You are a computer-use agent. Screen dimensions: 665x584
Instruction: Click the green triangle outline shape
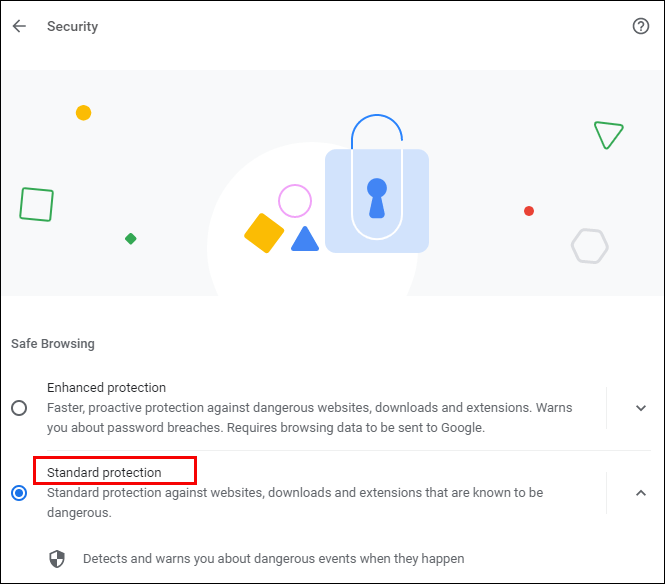point(607,134)
